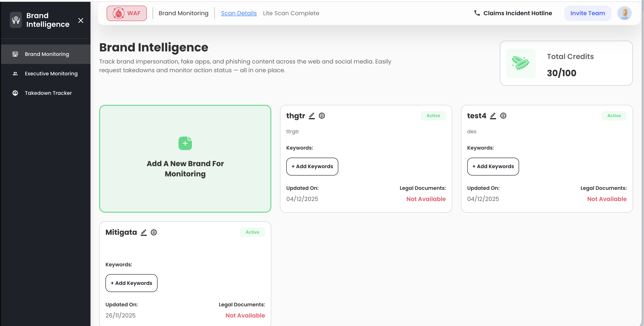Screen dimensions: 644x326
Task: Edit the thgtr brand name with the pencil icon
Action: coord(312,116)
